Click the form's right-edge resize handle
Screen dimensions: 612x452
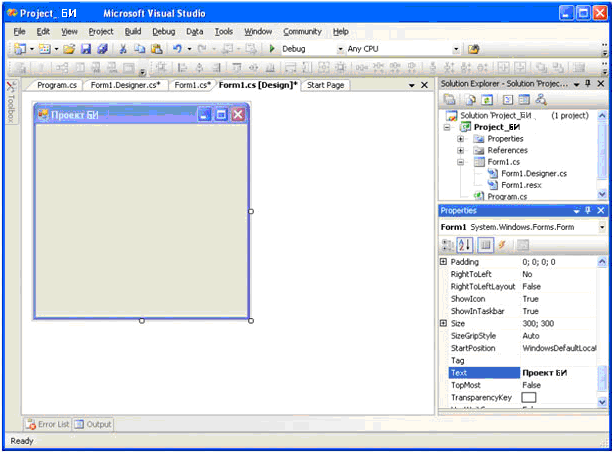251,212
